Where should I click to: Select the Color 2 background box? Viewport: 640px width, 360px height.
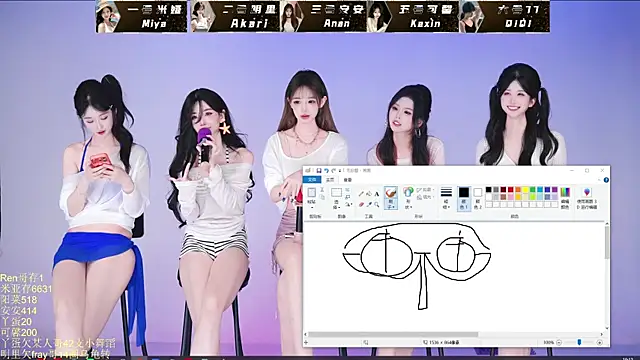click(x=478, y=199)
